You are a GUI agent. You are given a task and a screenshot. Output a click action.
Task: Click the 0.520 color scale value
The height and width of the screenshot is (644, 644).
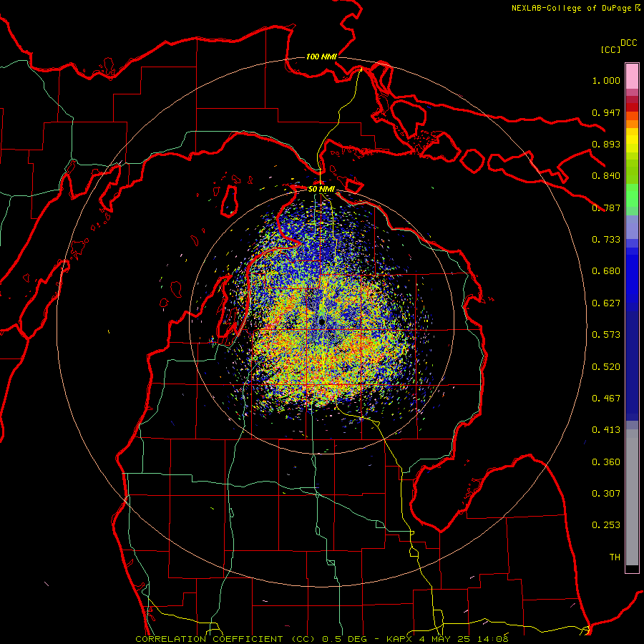tap(606, 367)
